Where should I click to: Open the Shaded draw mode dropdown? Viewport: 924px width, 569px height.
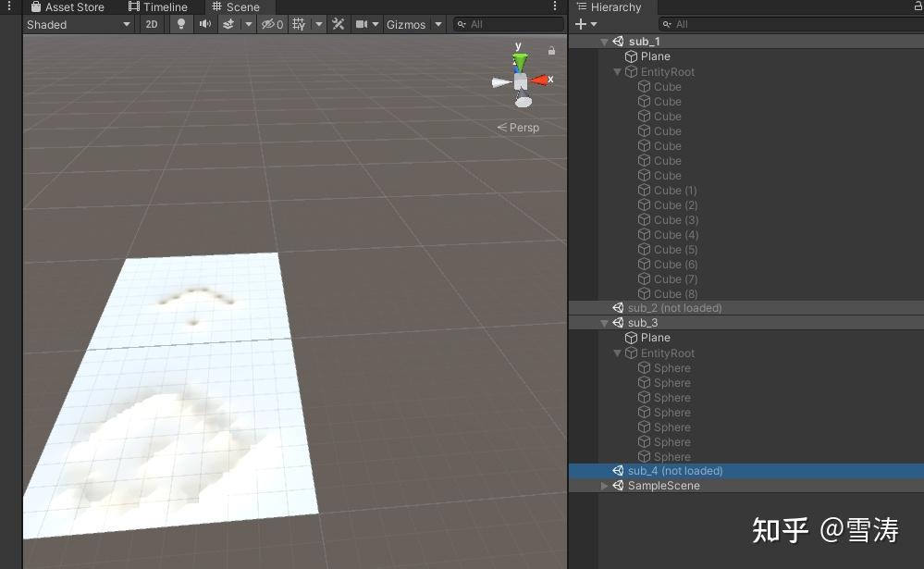[78, 24]
